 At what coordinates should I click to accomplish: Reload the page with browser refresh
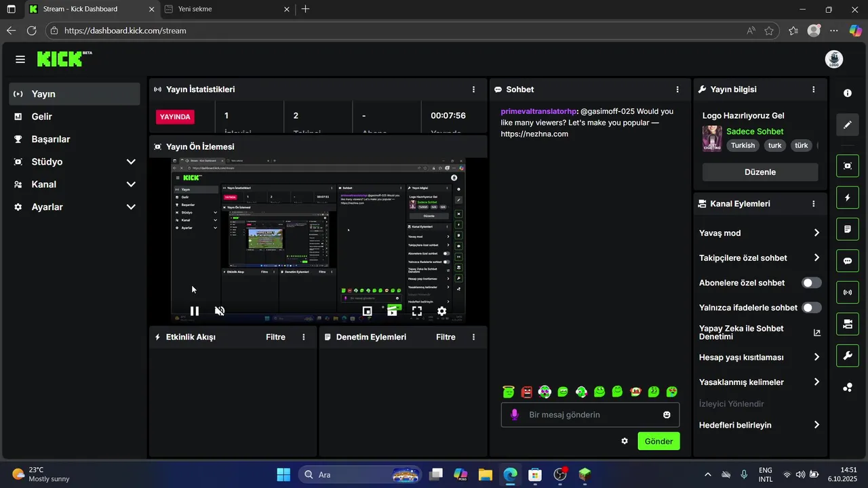(x=31, y=30)
